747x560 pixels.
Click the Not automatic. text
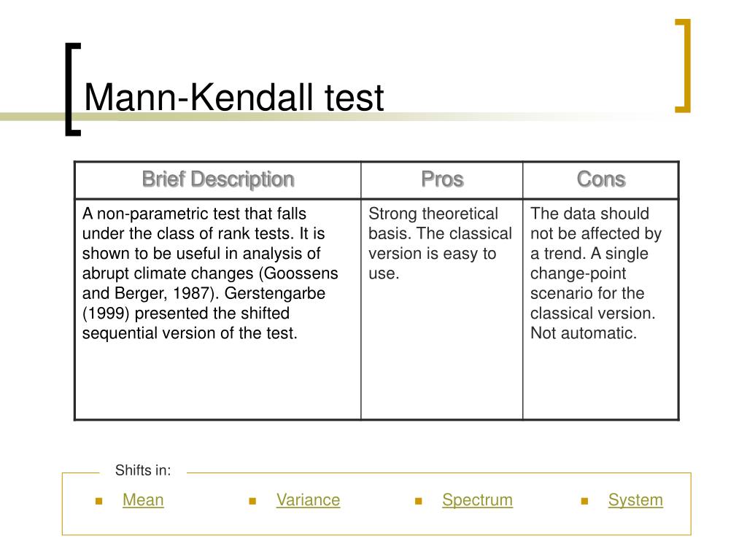click(x=584, y=332)
